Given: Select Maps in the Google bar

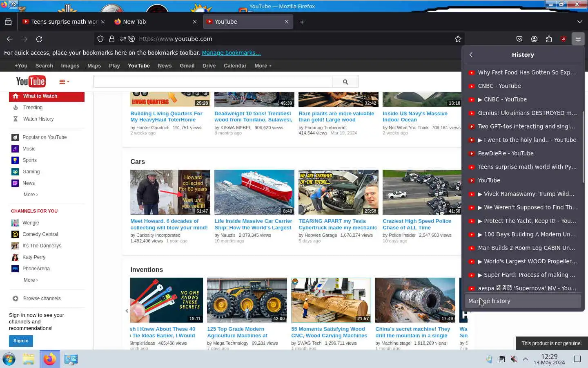Looking at the screenshot, I should click(x=94, y=65).
